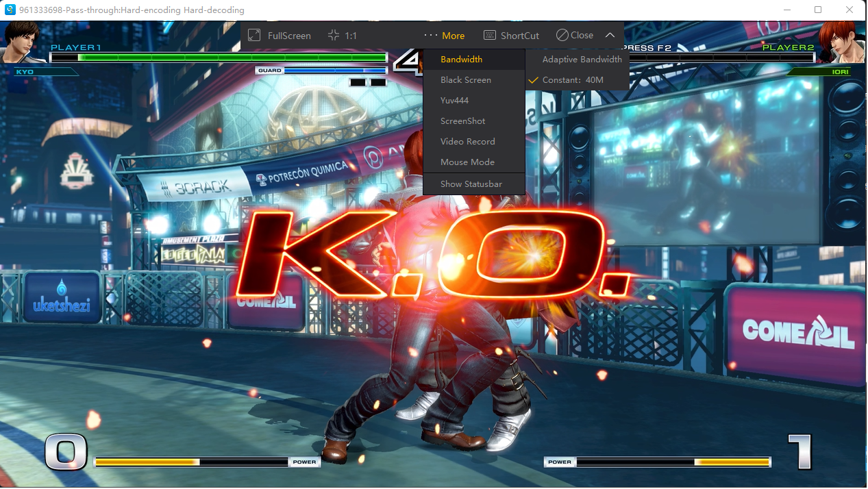868x489 pixels.
Task: Click the PLAYER1 label
Action: [x=76, y=47]
